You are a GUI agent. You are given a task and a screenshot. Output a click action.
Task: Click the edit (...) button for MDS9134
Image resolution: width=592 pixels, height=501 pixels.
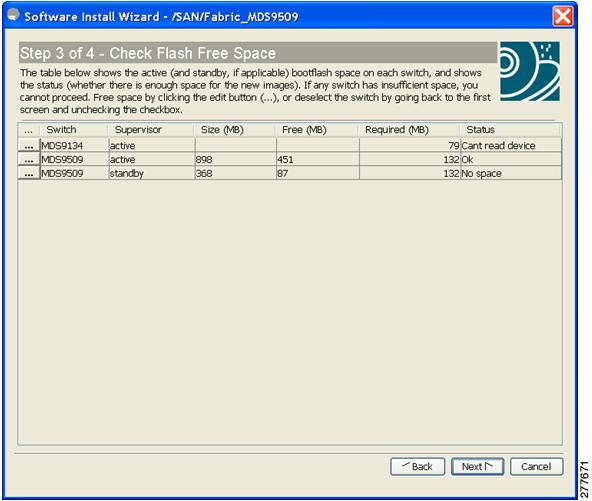tap(29, 145)
